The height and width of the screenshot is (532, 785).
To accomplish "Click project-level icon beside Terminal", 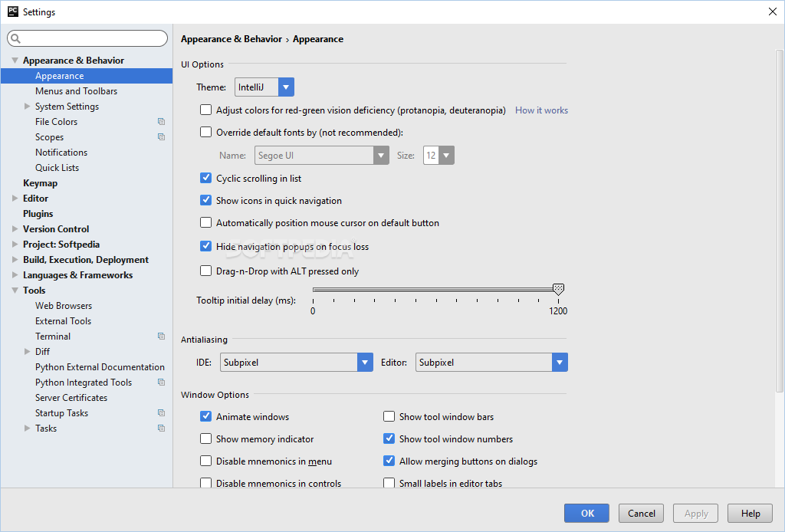I will point(161,337).
